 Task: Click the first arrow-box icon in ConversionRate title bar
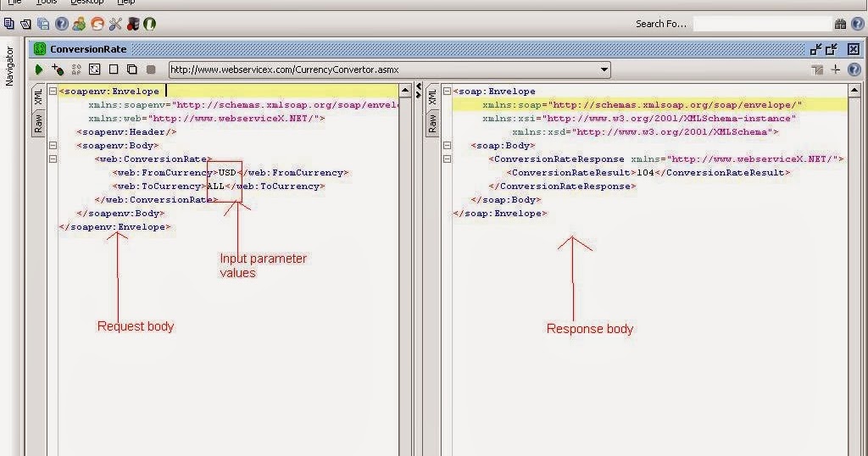[815, 49]
